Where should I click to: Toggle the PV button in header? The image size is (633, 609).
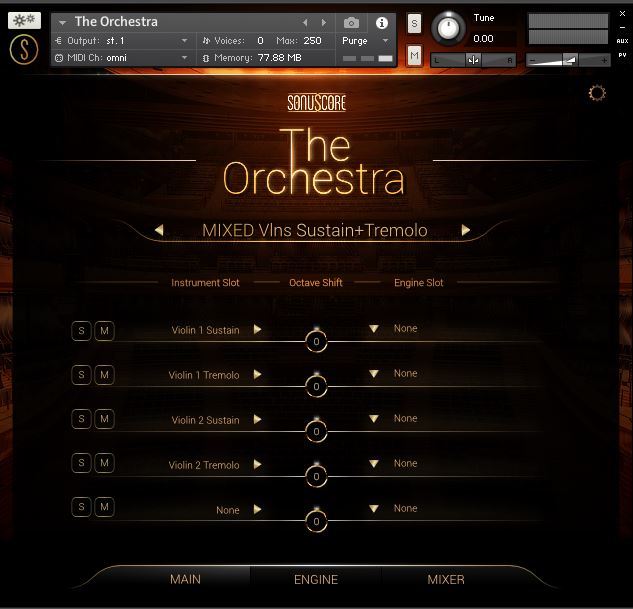click(x=622, y=55)
